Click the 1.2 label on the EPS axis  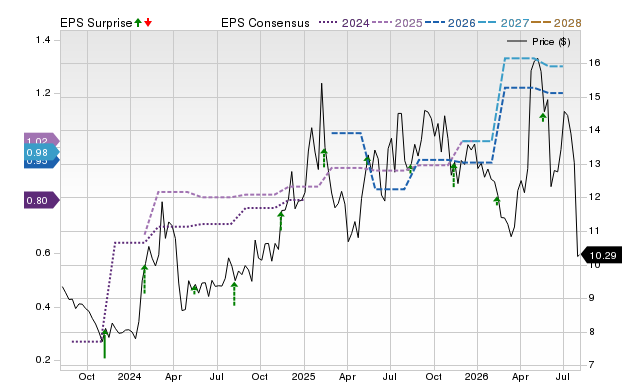[x=42, y=93]
